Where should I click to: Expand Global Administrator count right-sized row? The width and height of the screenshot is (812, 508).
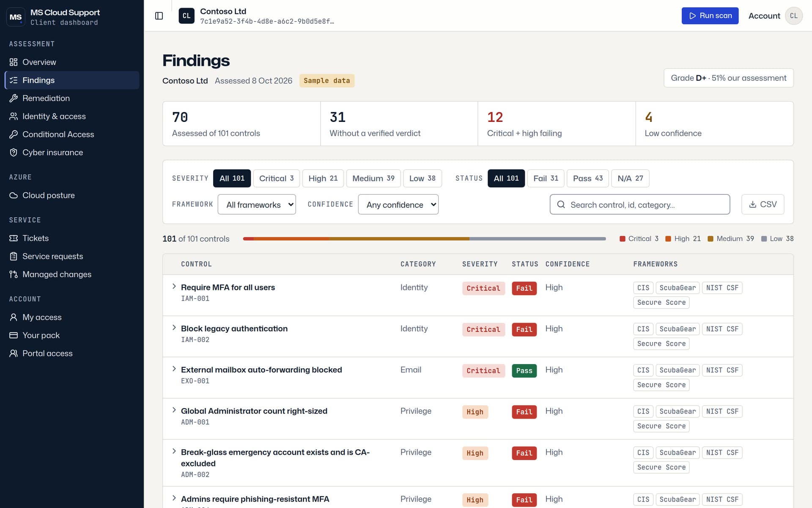(174, 410)
